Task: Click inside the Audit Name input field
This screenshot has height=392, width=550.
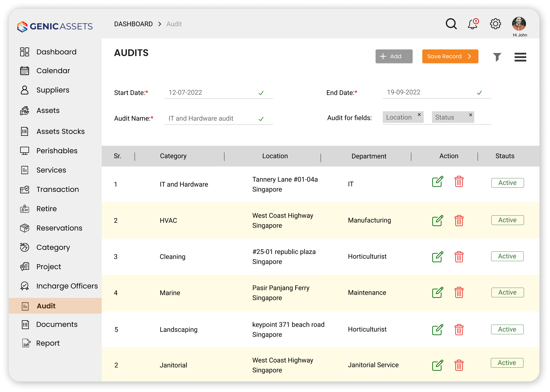Action: pos(218,118)
